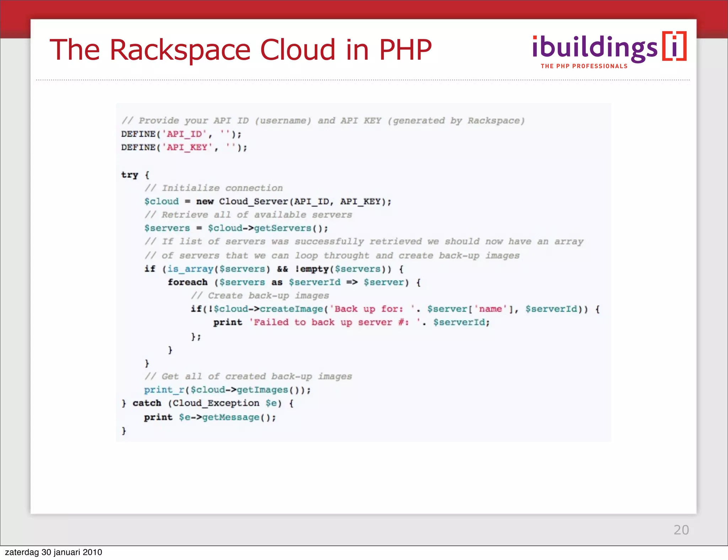Viewport: 728px width, 560px height.
Task: Click the date 'zaterdag 30 januari 2010'
Action: 54,552
